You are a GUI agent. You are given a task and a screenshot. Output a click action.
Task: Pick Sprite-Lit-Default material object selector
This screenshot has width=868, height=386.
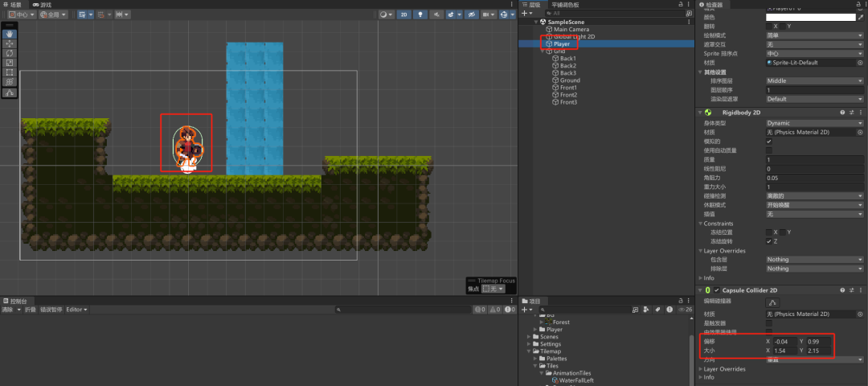[x=860, y=63]
